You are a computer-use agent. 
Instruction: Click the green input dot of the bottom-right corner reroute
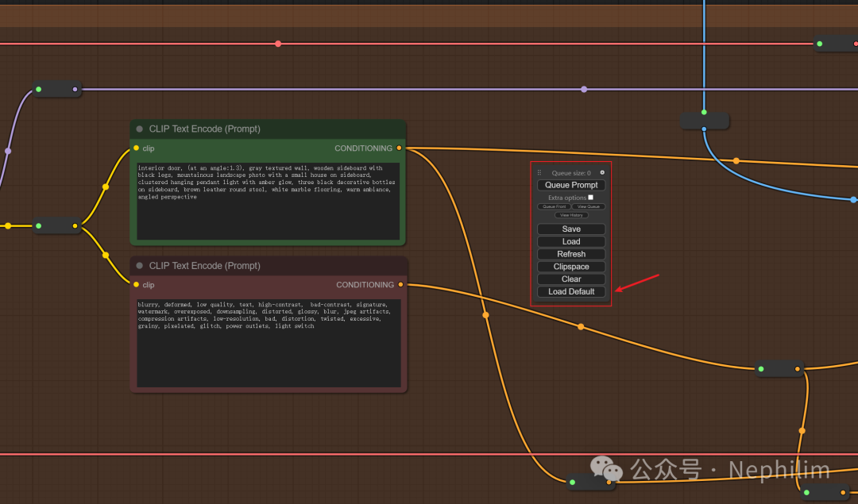pyautogui.click(x=806, y=493)
